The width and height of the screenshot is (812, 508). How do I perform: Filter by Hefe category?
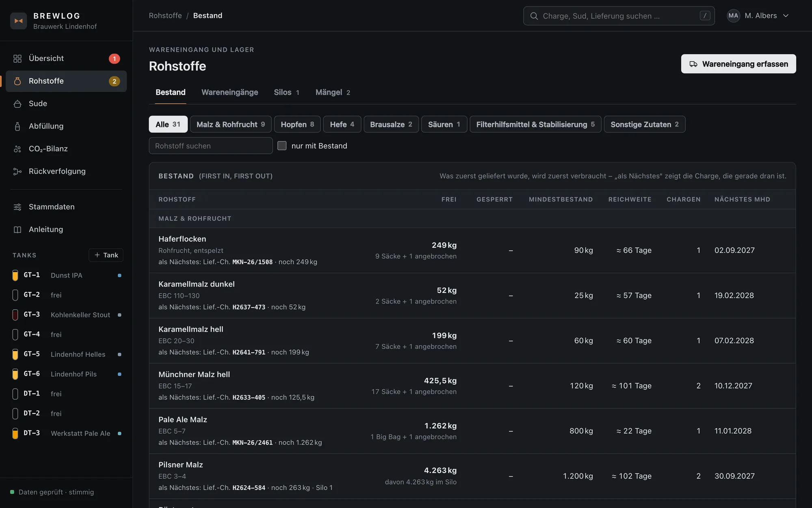click(342, 124)
